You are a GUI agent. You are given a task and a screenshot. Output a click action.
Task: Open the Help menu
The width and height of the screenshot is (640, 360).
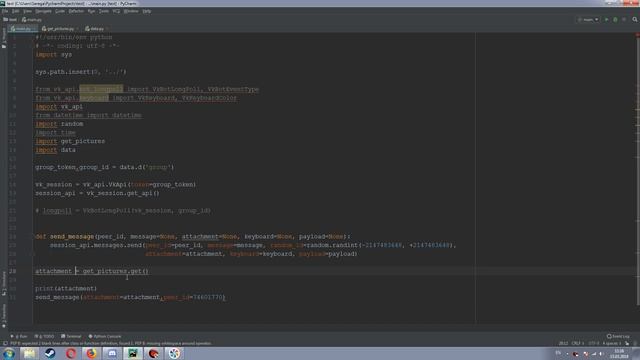[x=147, y=11]
